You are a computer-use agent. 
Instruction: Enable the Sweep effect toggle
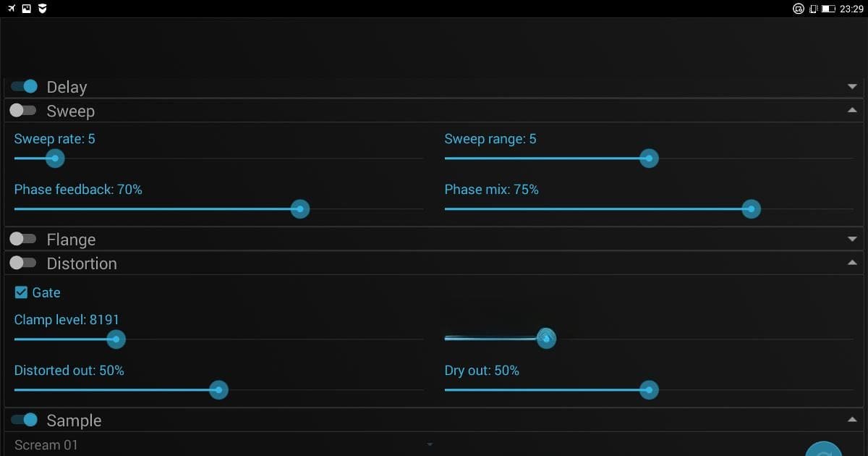coord(23,110)
